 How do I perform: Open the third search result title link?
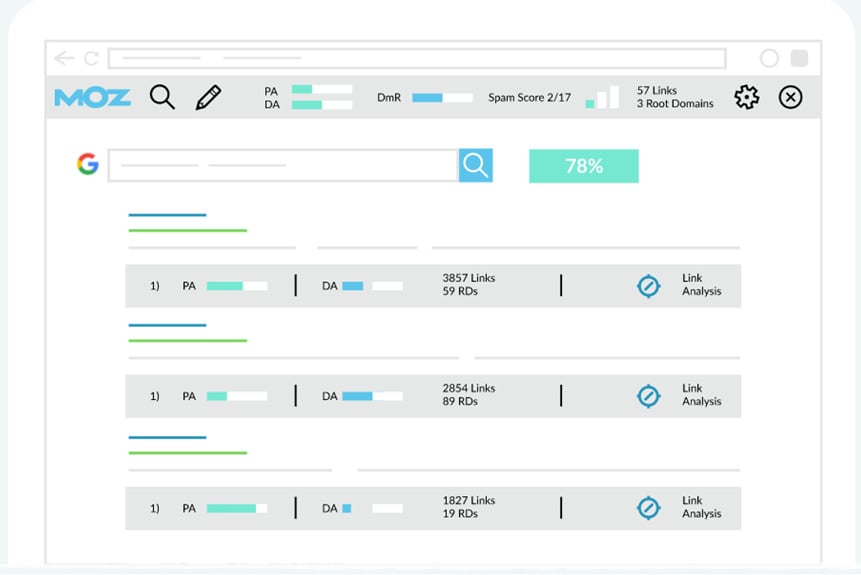pos(167,437)
